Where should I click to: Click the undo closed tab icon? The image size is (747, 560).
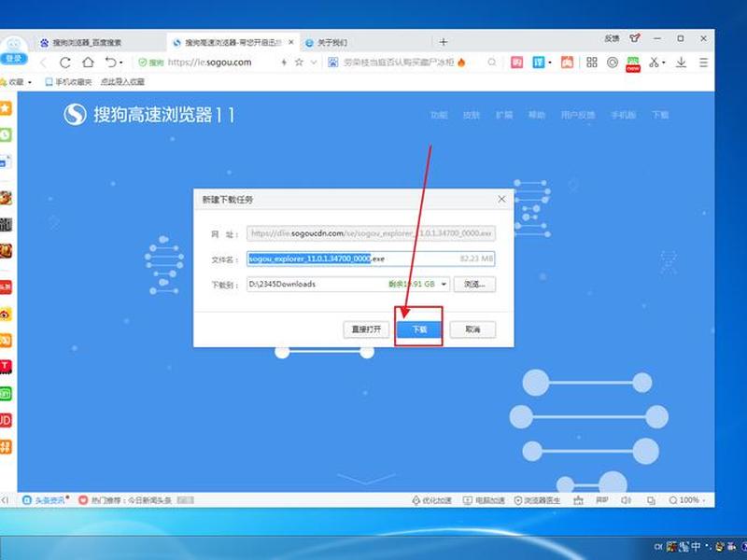(x=110, y=63)
